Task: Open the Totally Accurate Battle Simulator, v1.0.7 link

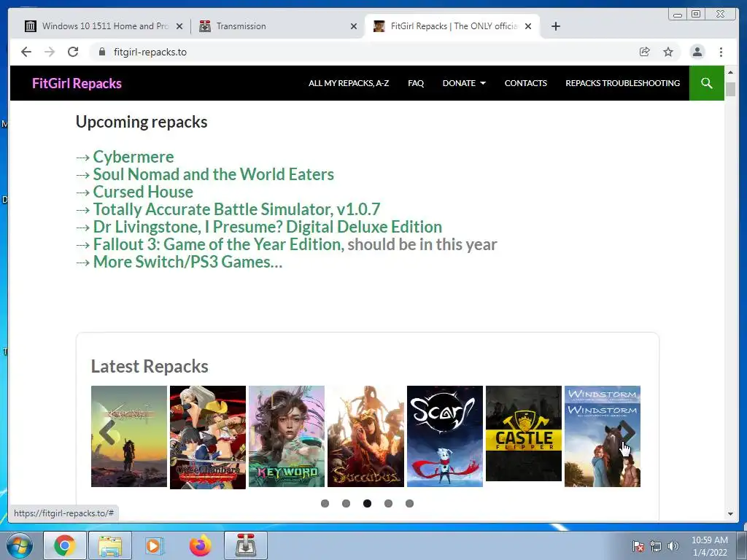Action: click(236, 209)
